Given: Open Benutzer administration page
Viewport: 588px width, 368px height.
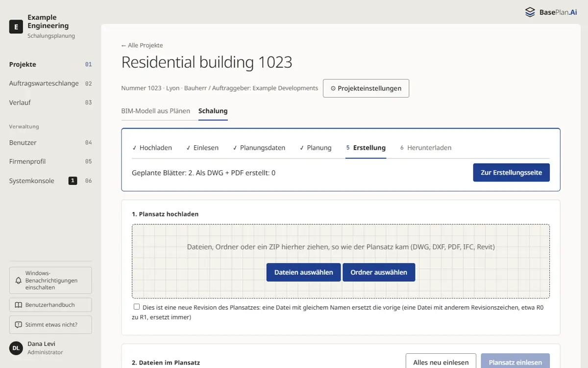Looking at the screenshot, I should click(50, 143).
